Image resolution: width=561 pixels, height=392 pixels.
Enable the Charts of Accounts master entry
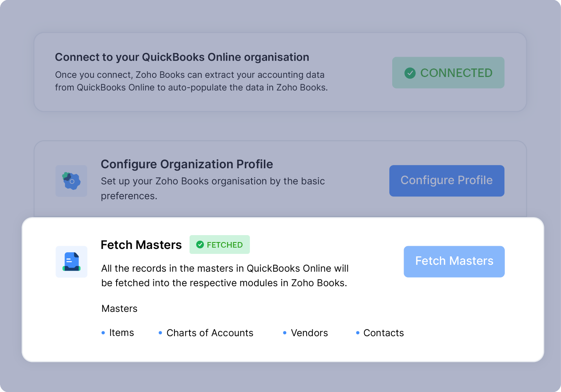[210, 333]
